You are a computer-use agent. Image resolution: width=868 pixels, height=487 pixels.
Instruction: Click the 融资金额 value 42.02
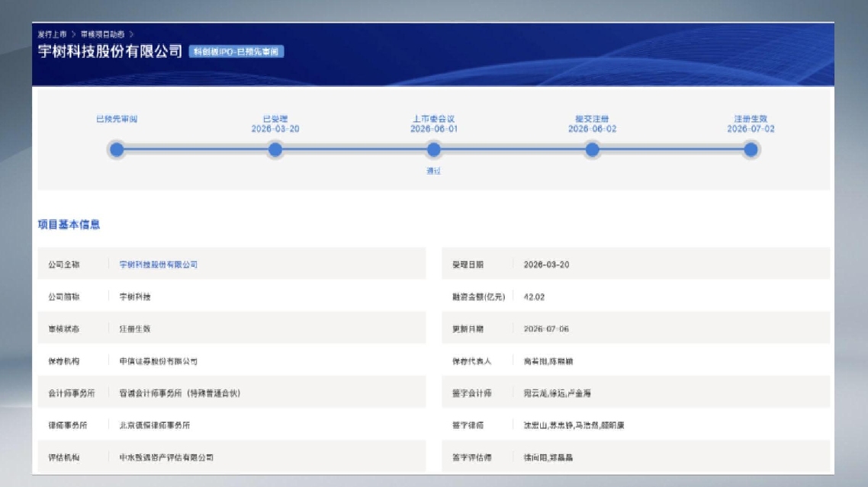tap(534, 296)
